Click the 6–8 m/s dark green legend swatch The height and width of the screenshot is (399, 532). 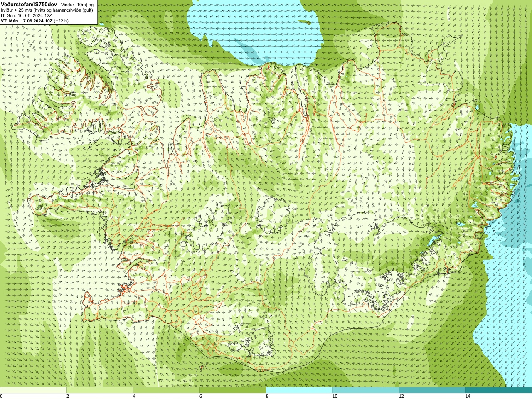pyautogui.click(x=233, y=390)
